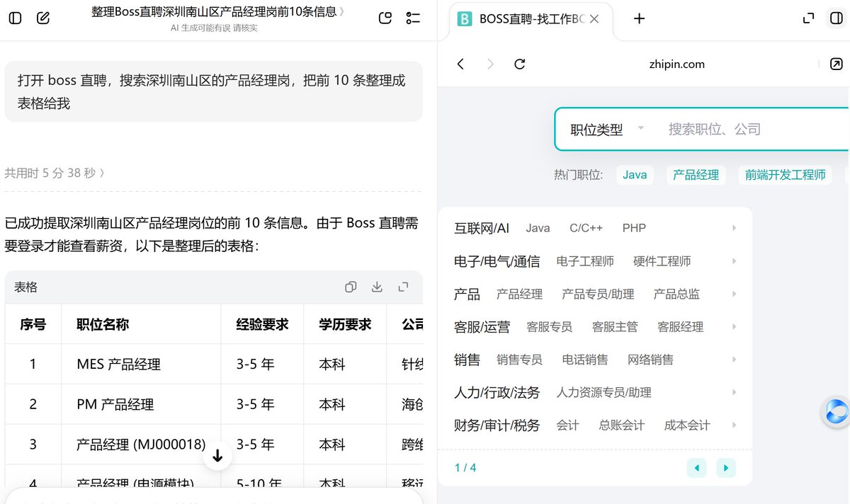
Task: Start a new chat with the compose icon
Action: [43, 18]
